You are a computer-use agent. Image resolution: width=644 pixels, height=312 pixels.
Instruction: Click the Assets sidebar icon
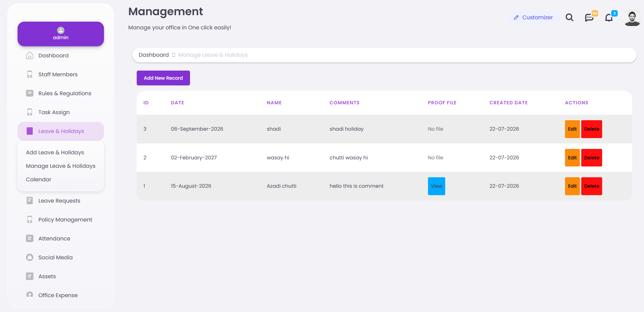pos(30,276)
